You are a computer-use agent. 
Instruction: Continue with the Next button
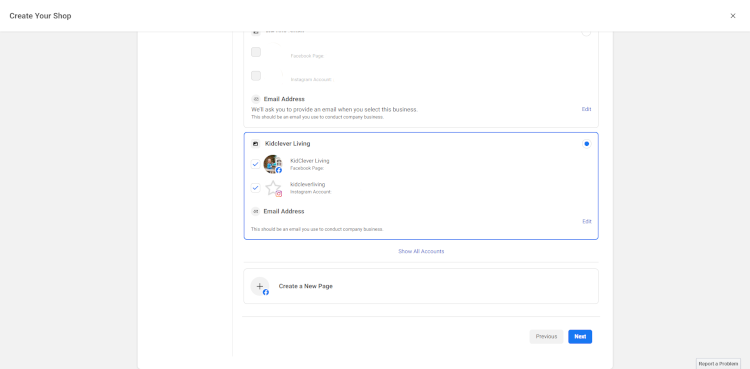(x=580, y=336)
